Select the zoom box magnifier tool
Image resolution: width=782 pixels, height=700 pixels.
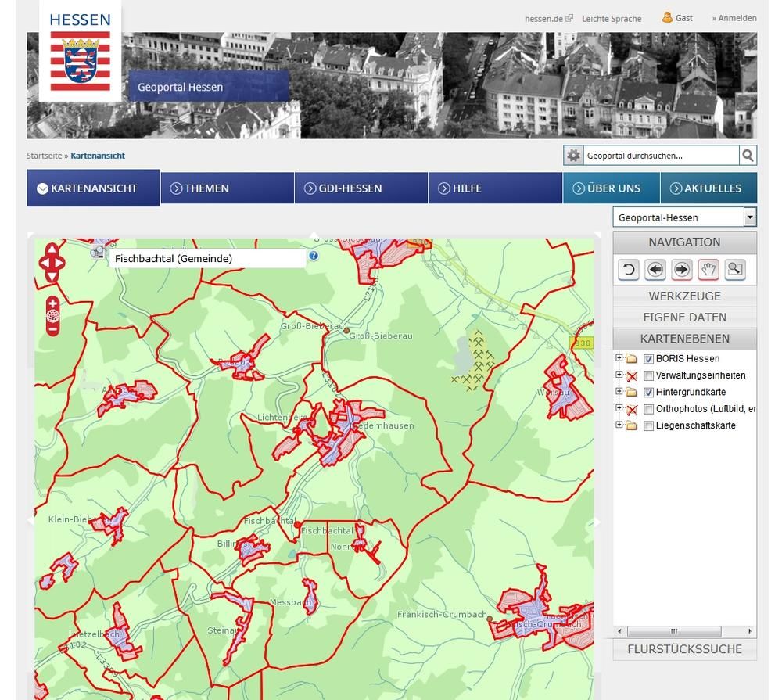pyautogui.click(x=735, y=270)
